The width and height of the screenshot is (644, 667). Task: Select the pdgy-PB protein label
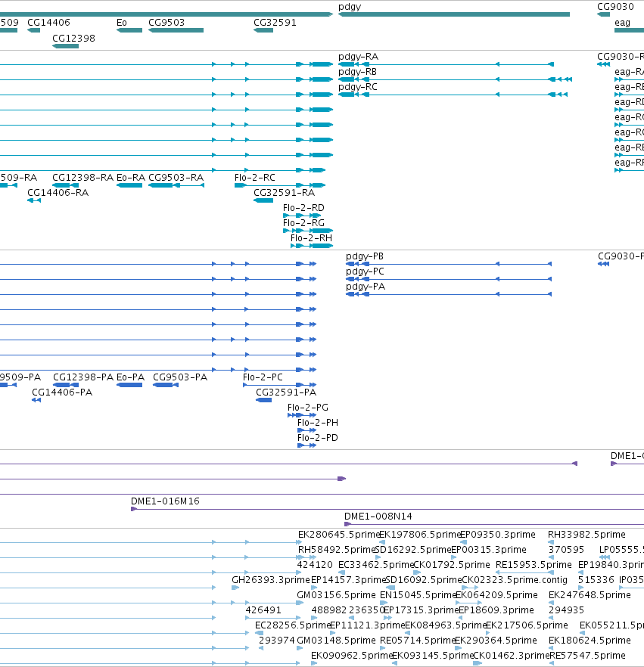pyautogui.click(x=365, y=256)
